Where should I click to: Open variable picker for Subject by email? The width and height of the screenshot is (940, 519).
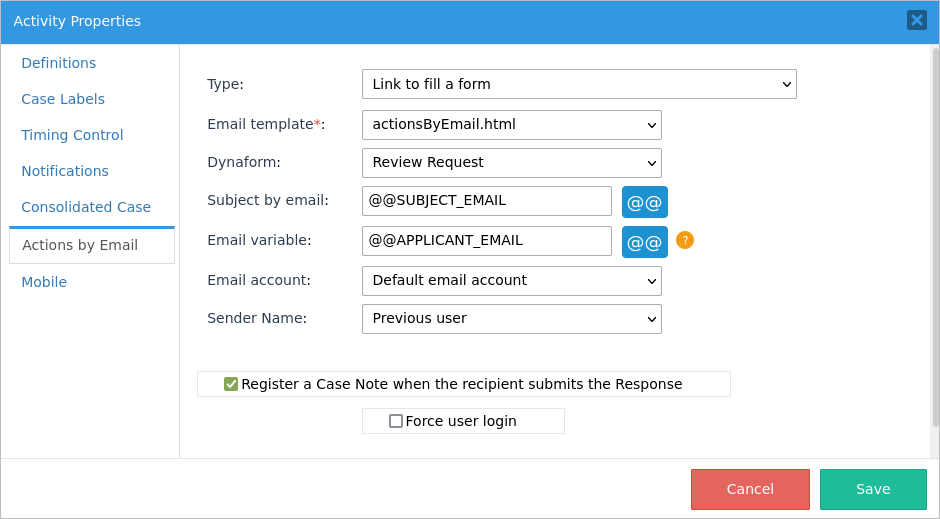click(x=644, y=202)
